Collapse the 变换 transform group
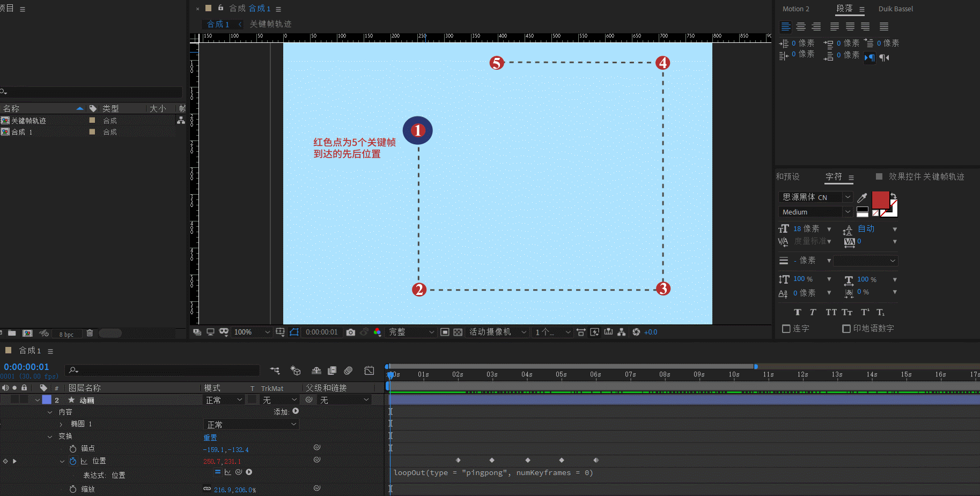This screenshot has height=496, width=980. (50, 436)
